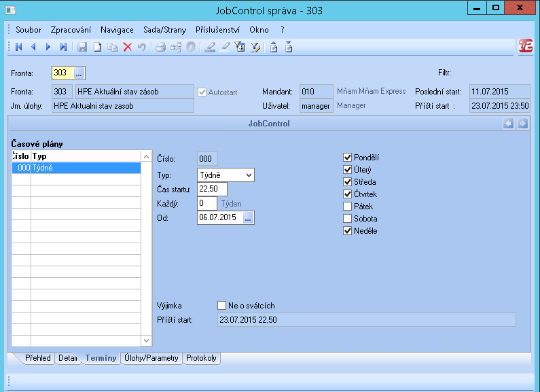Image resolution: width=540 pixels, height=392 pixels.
Task: Switch to the Úlohy/Parametry tab
Action: tap(151, 358)
